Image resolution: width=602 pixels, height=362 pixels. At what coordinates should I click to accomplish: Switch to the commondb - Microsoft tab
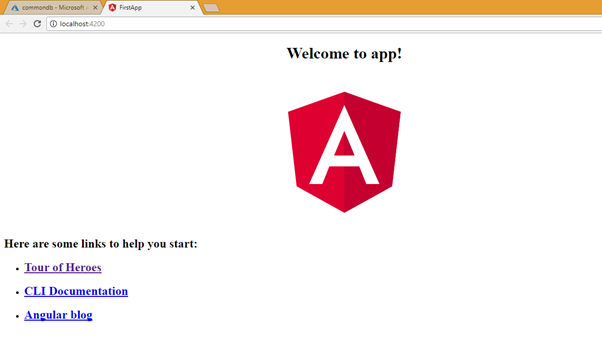coord(53,7)
